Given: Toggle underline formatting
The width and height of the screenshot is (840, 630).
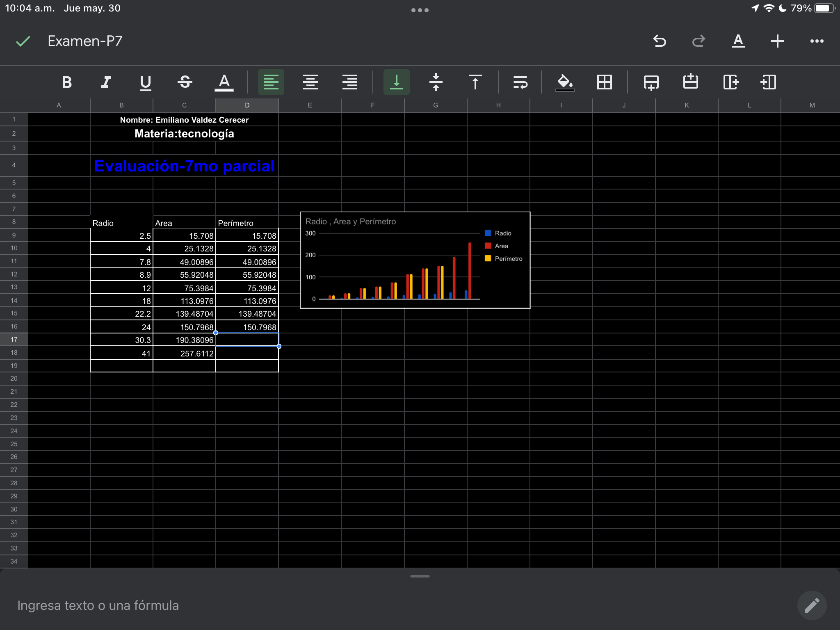Looking at the screenshot, I should (x=145, y=82).
